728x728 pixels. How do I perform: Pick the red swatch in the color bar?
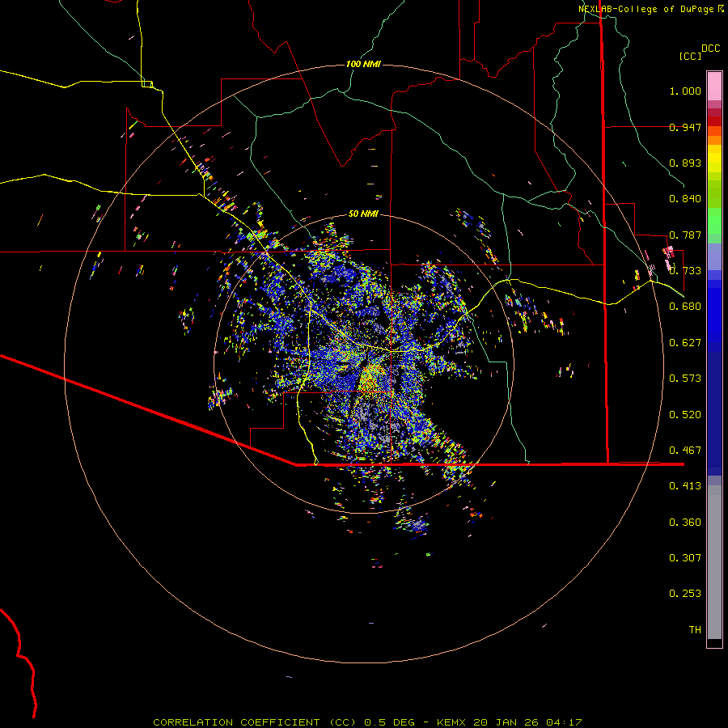coord(714,121)
